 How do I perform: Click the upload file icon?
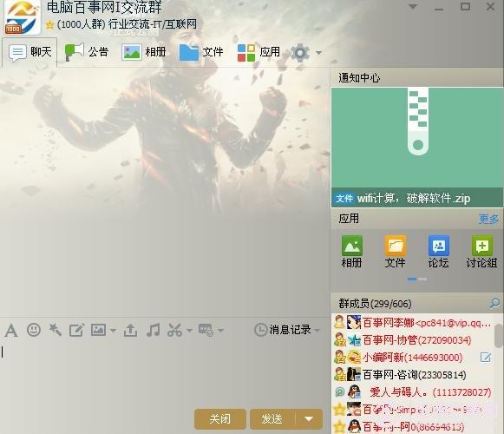click(x=130, y=330)
